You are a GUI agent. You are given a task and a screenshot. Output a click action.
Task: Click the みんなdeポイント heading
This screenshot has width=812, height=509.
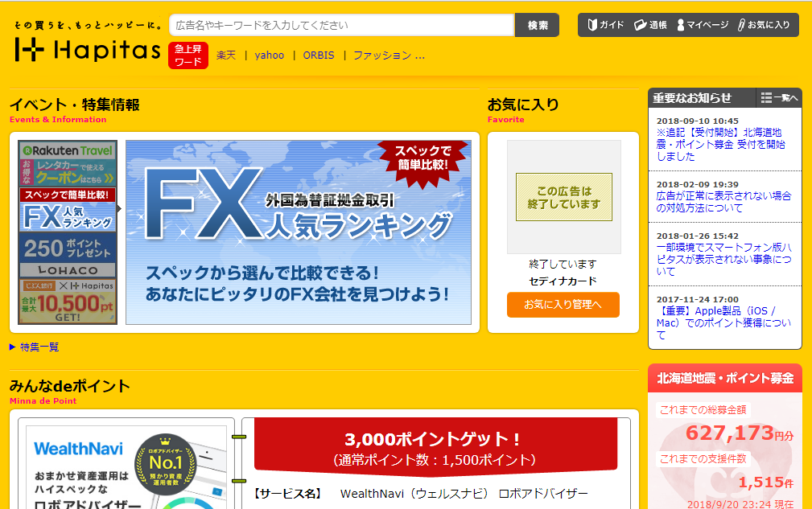coord(70,386)
